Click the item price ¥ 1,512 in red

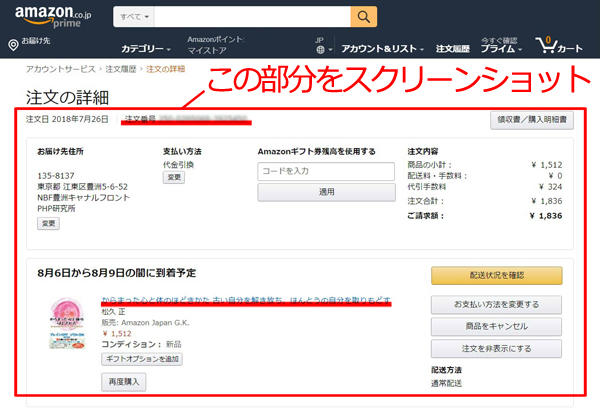point(117,334)
